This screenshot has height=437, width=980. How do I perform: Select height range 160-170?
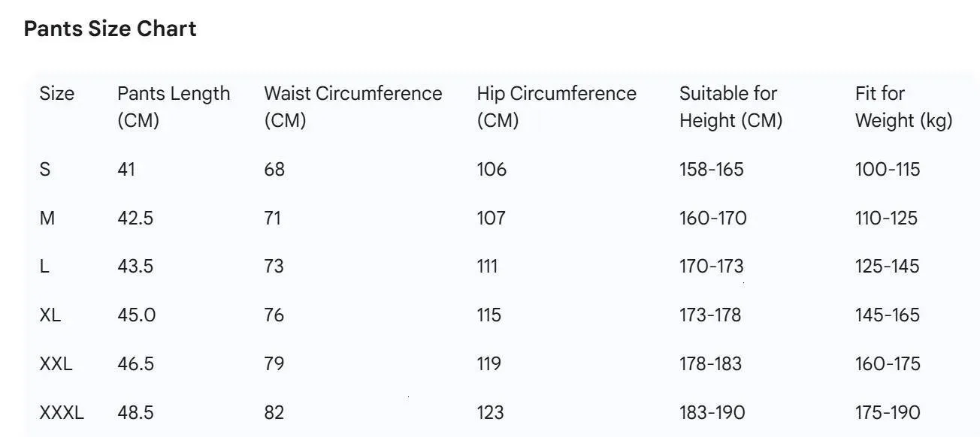pyautogui.click(x=712, y=218)
